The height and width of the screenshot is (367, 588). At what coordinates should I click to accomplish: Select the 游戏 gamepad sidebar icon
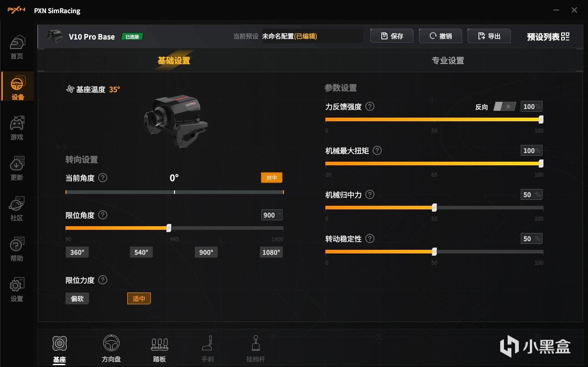click(x=17, y=124)
